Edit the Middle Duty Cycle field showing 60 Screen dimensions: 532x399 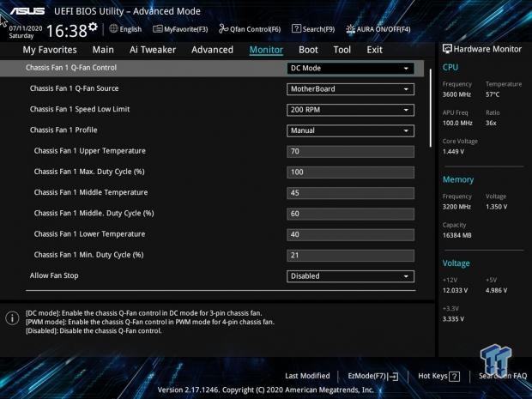(350, 214)
